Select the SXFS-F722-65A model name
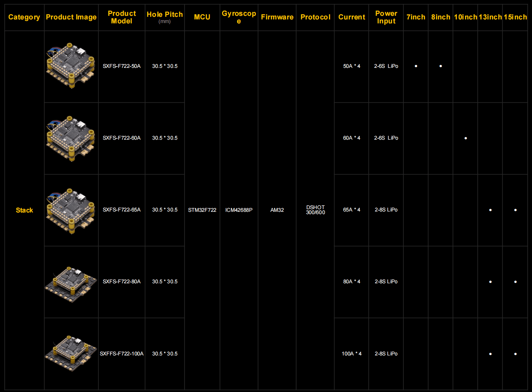 [122, 210]
